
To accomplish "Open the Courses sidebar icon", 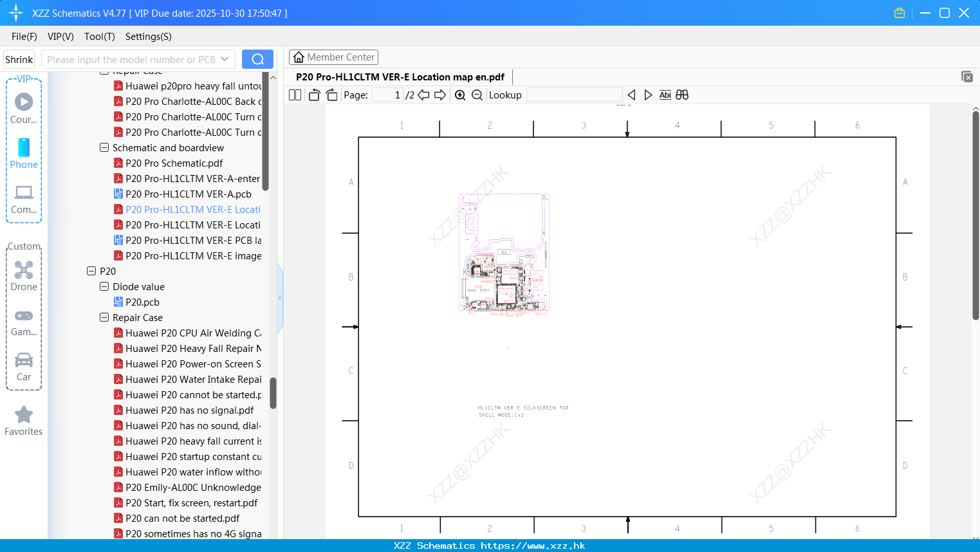I will [x=24, y=108].
